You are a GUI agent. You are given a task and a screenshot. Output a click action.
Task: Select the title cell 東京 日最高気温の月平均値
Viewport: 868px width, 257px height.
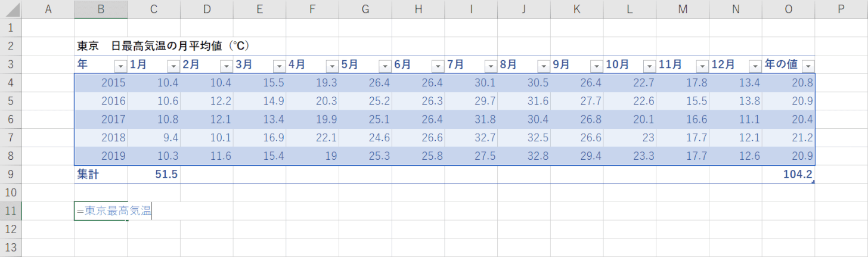162,46
